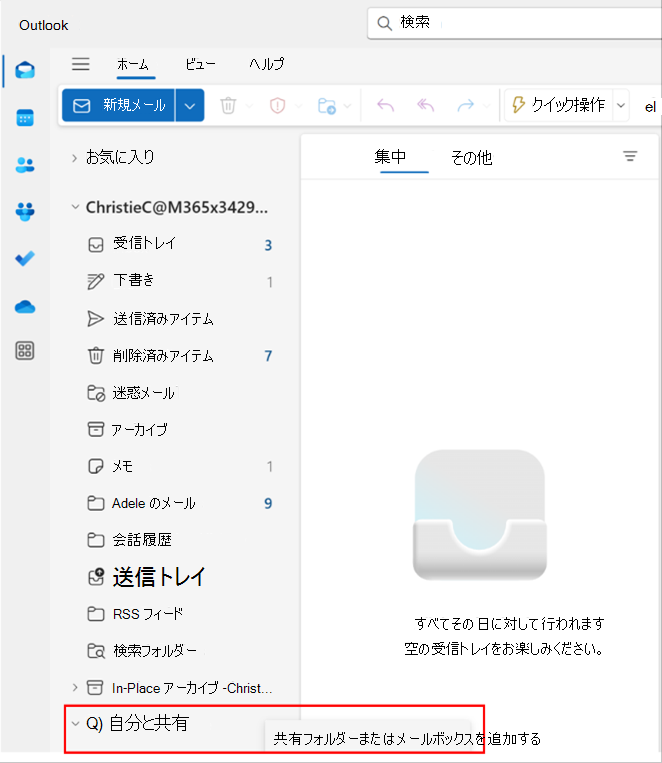Click the Outlook title text
This screenshot has width=662, height=763.
pyautogui.click(x=43, y=25)
